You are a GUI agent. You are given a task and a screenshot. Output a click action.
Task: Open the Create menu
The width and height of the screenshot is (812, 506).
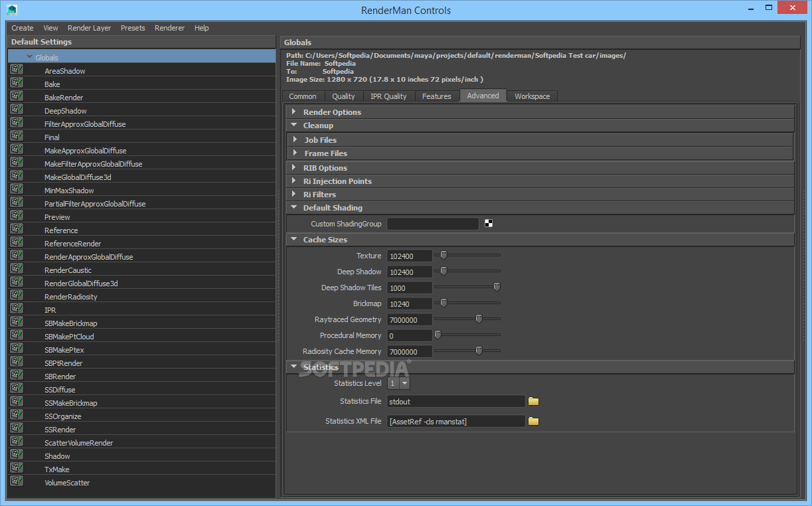[23, 28]
